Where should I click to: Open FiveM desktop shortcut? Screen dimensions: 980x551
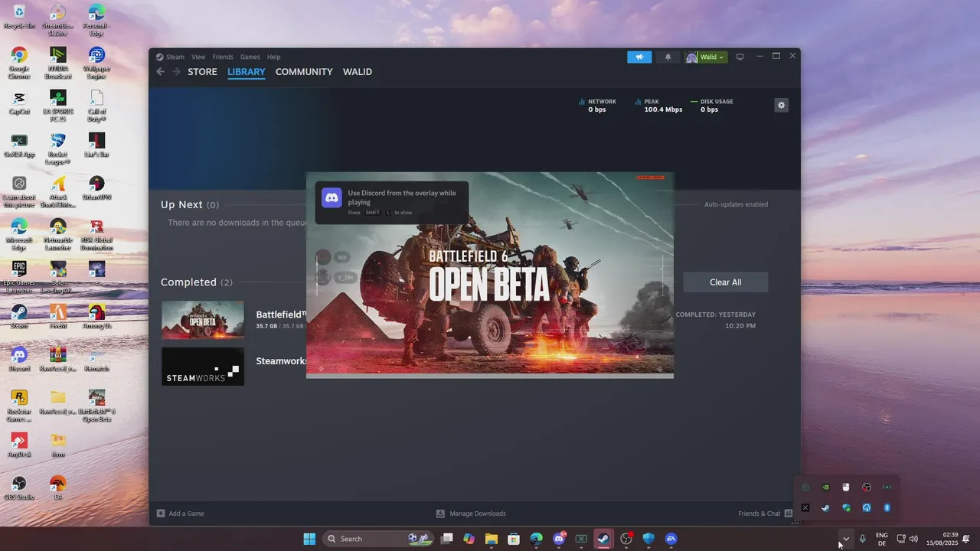coord(57,317)
